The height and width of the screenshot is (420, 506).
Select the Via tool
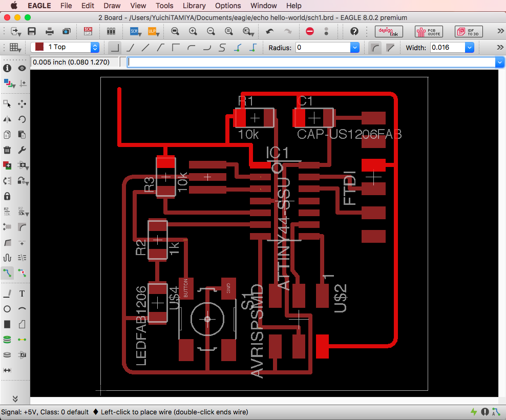coord(7,340)
